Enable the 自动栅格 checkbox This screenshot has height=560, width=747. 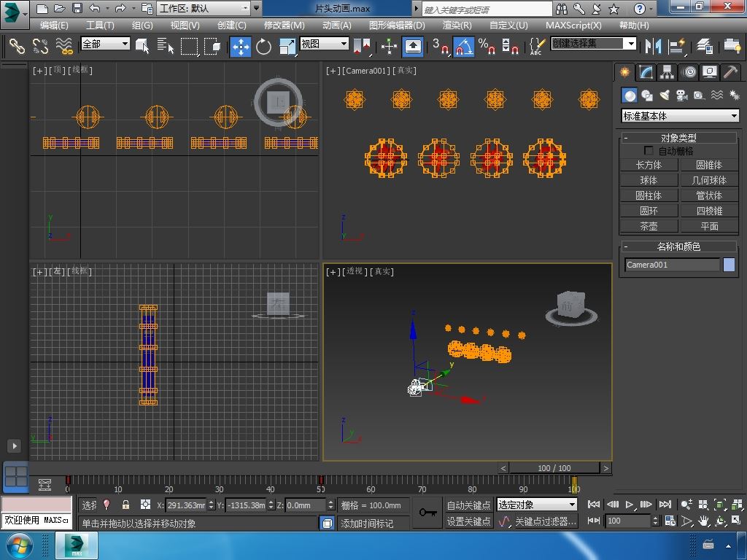[x=649, y=151]
